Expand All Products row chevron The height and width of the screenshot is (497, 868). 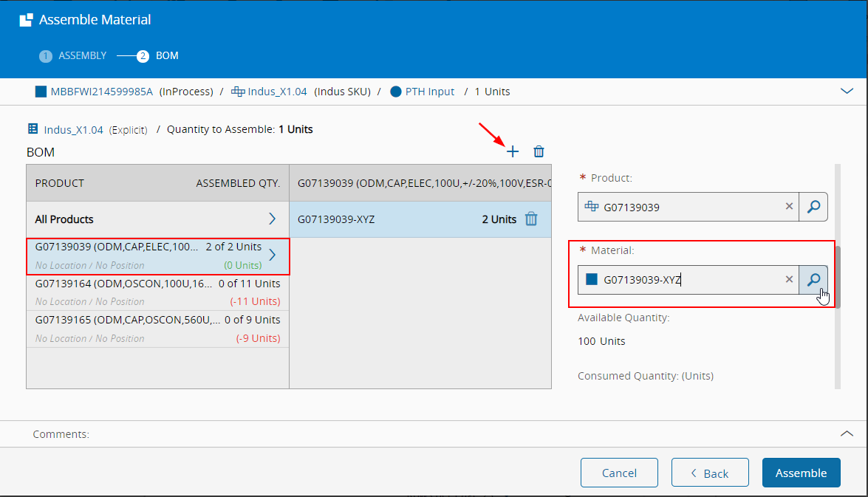(x=272, y=219)
